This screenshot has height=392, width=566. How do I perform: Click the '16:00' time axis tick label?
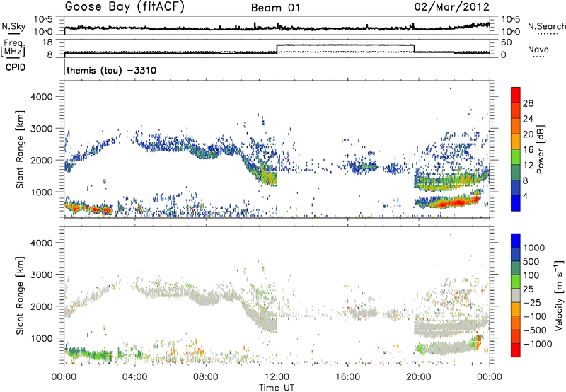pos(347,377)
